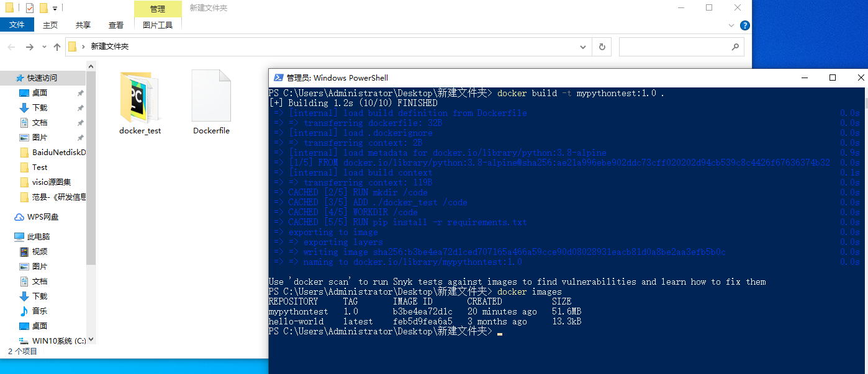This screenshot has width=868, height=374.
Task: Click the 'docker images' command text
Action: click(x=530, y=292)
